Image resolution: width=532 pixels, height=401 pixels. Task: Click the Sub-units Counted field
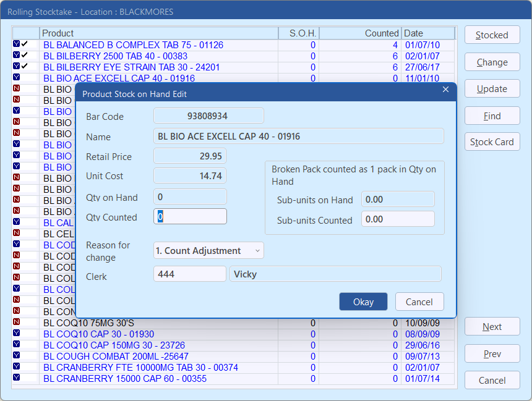click(398, 219)
